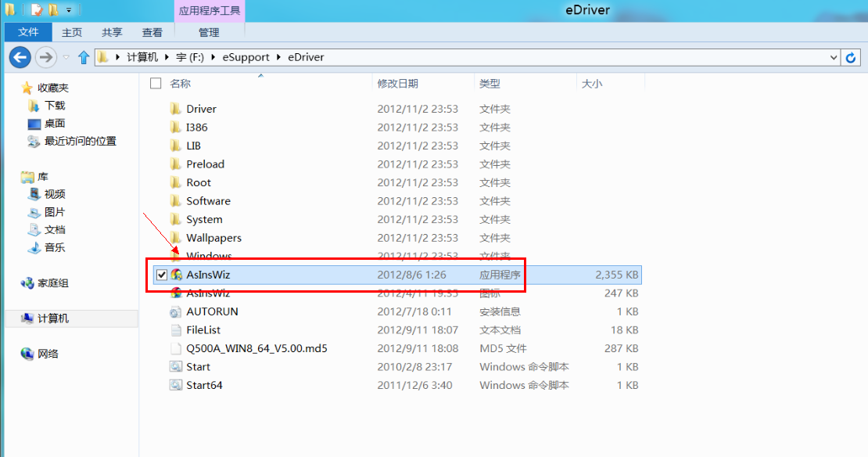Expand the arrow after eSupport breadcrumb

[x=278, y=57]
